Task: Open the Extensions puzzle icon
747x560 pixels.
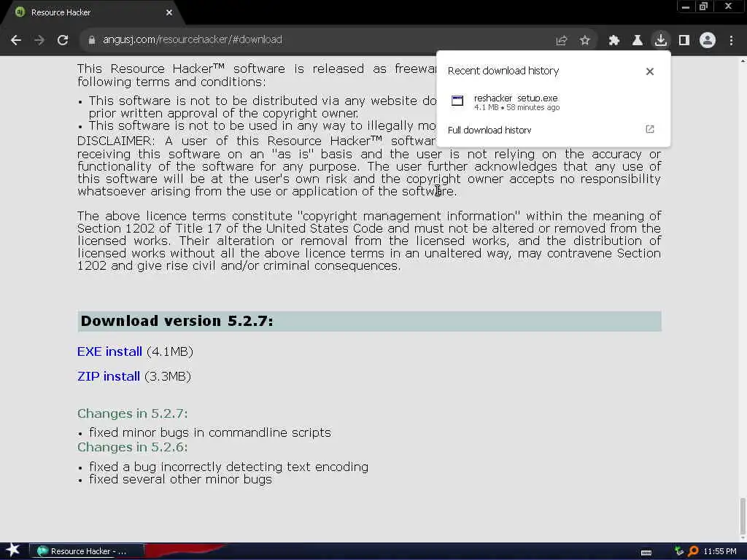Action: tap(614, 41)
